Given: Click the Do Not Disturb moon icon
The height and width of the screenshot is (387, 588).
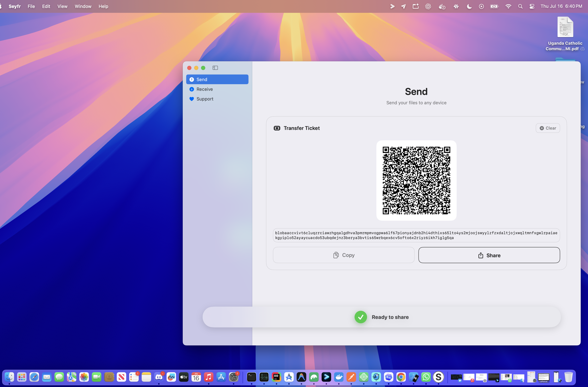Looking at the screenshot, I should click(469, 6).
